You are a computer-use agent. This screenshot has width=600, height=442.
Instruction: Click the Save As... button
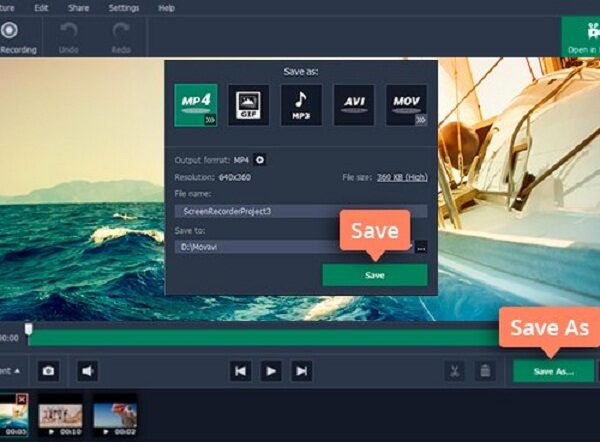click(553, 371)
